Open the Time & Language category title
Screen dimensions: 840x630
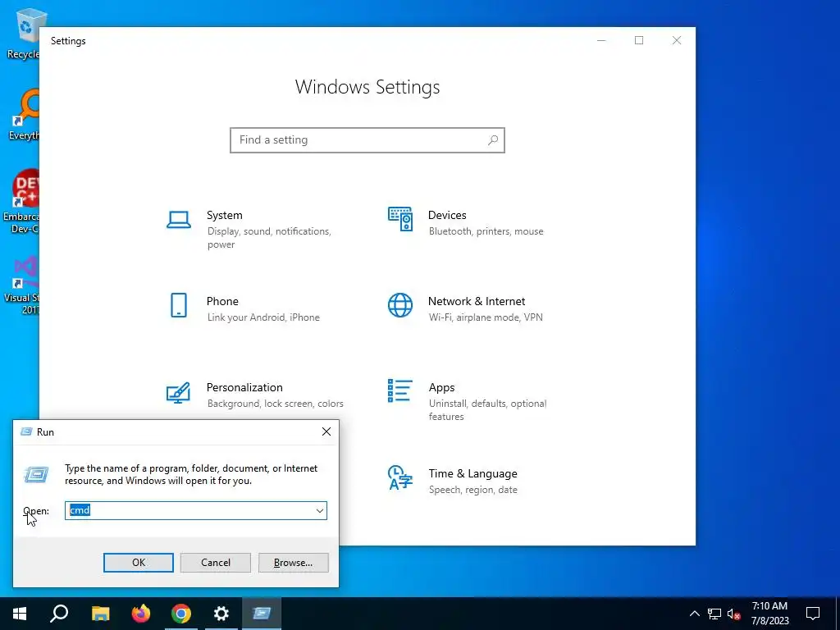(x=472, y=473)
